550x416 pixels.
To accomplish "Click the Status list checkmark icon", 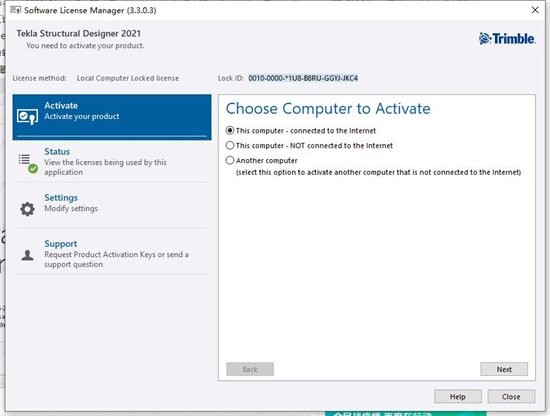I will tap(28, 163).
